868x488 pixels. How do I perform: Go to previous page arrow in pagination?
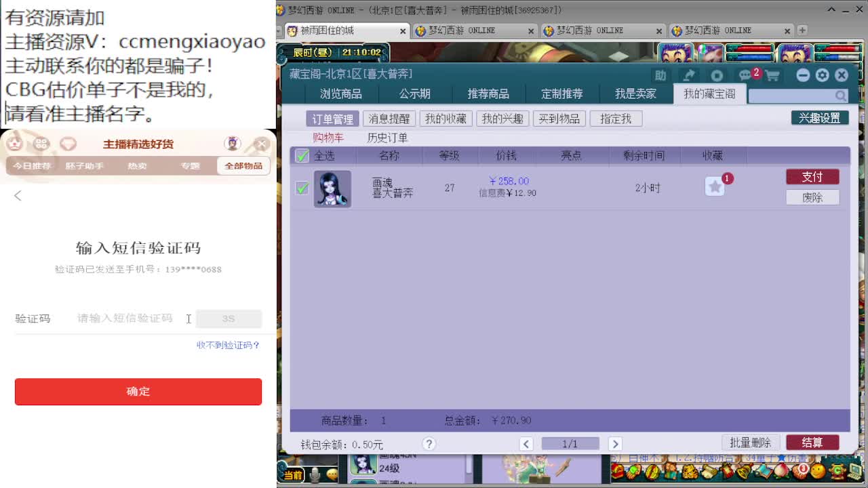click(x=526, y=444)
